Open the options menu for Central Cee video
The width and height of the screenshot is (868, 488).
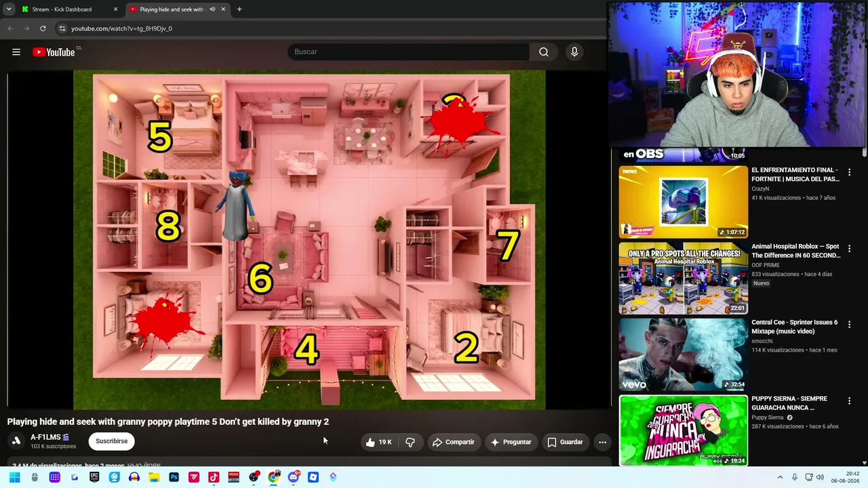849,325
